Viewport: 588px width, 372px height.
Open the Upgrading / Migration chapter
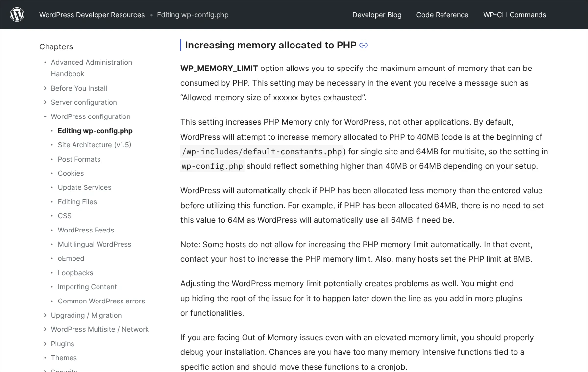coord(86,315)
